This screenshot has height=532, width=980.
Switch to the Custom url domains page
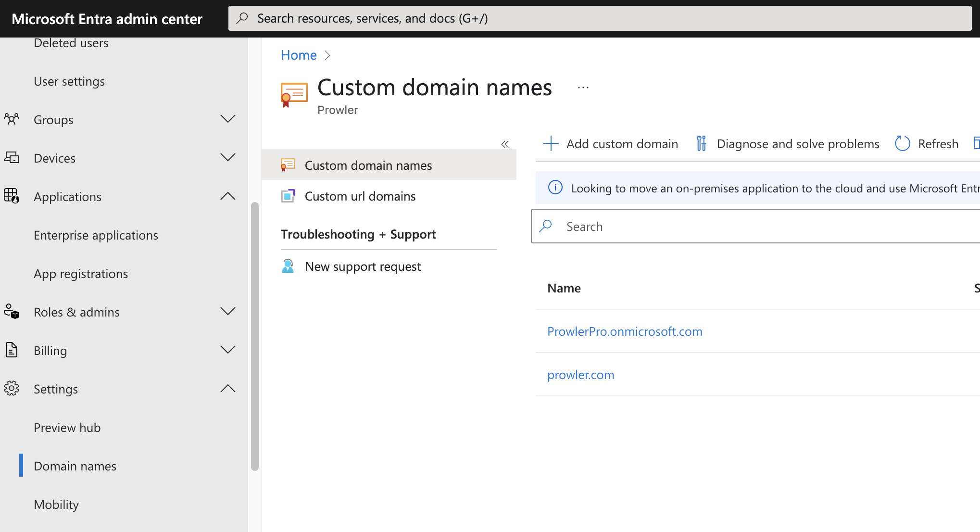point(360,196)
